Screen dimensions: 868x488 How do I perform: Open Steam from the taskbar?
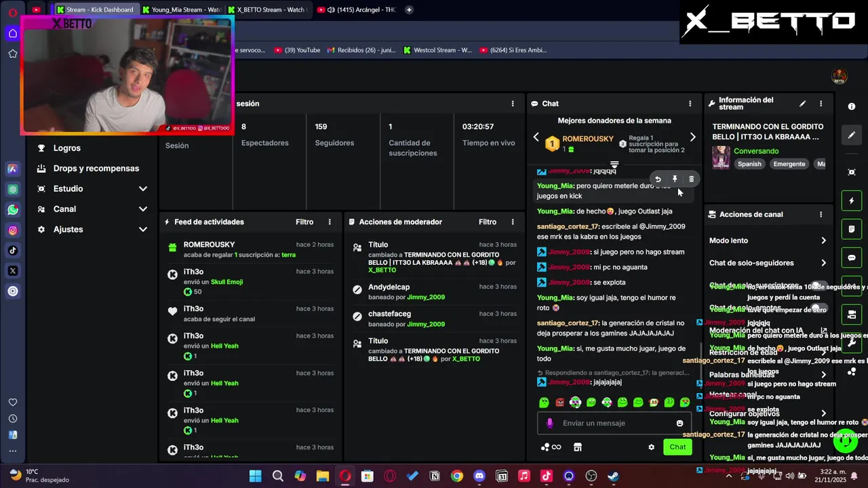[x=613, y=476]
